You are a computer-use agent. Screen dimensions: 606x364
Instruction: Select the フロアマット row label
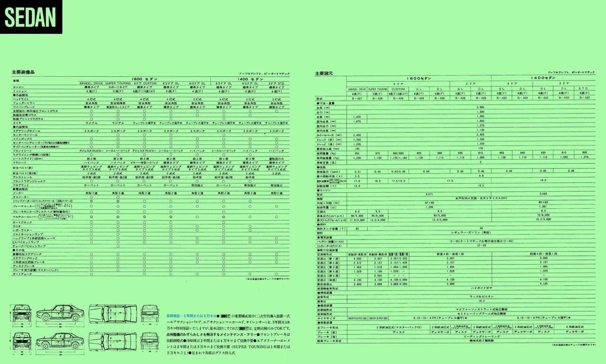(x=21, y=185)
